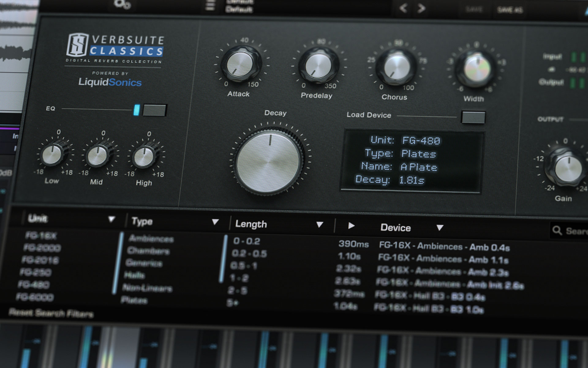Open the Unit filter dropdown arrow
Screen dimensions: 588x368
click(x=111, y=219)
